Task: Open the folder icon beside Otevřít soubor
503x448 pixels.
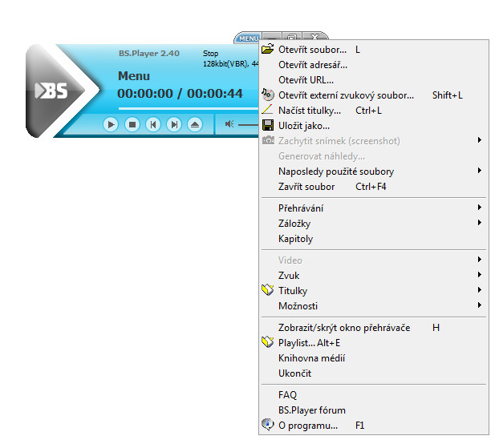Action: pyautogui.click(x=267, y=50)
